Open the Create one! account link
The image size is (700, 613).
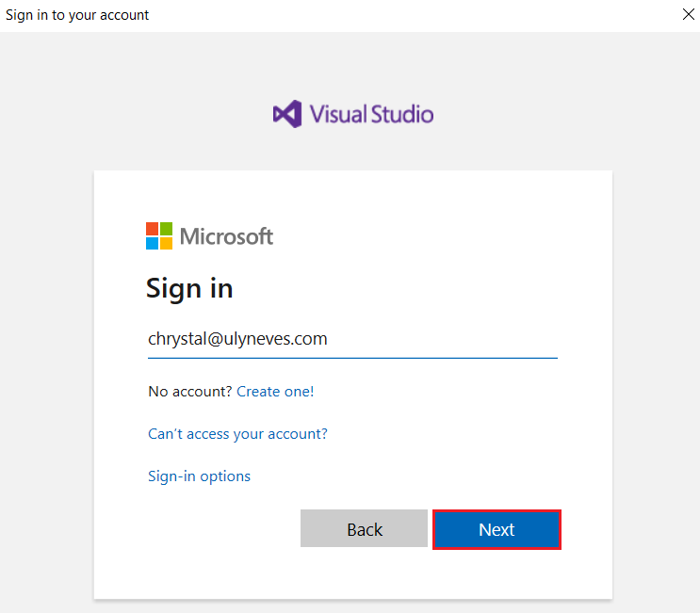[x=275, y=392]
